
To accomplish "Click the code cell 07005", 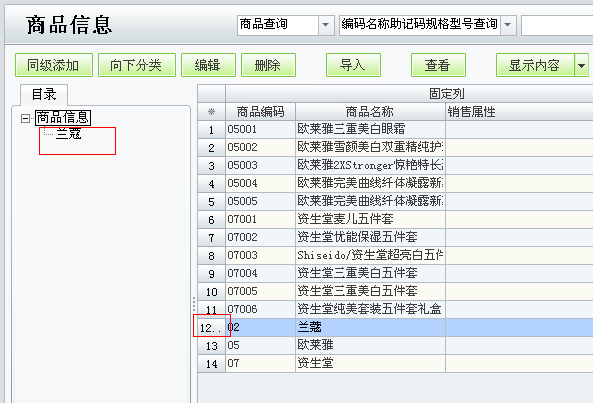I will (260, 291).
